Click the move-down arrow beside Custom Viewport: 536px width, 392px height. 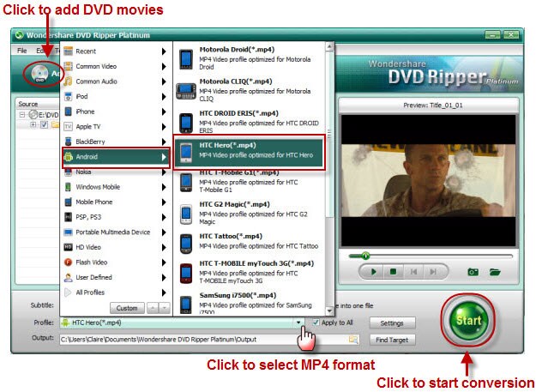pyautogui.click(x=164, y=308)
